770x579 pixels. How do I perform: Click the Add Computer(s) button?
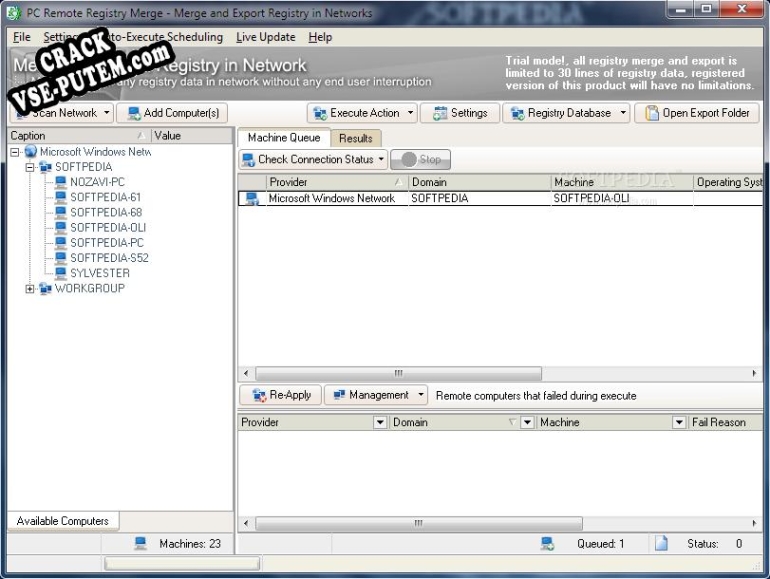click(x=172, y=113)
